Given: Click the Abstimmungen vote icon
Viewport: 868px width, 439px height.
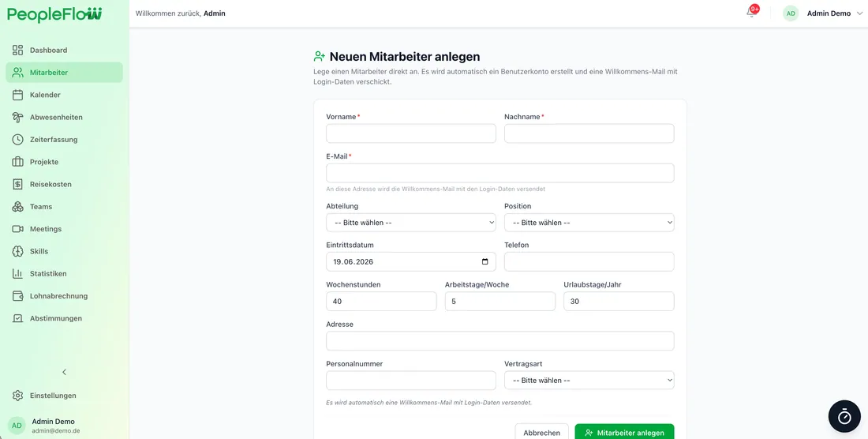Looking at the screenshot, I should 17,318.
